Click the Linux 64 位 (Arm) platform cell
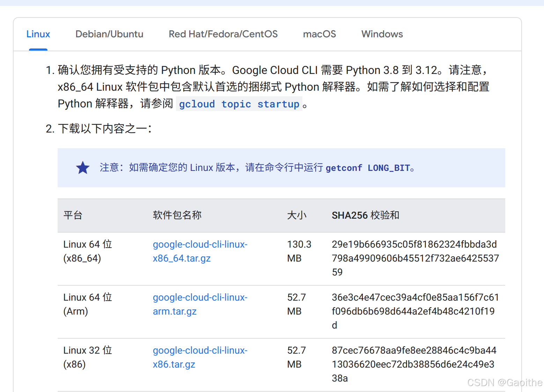This screenshot has width=544, height=392. pyautogui.click(x=88, y=304)
